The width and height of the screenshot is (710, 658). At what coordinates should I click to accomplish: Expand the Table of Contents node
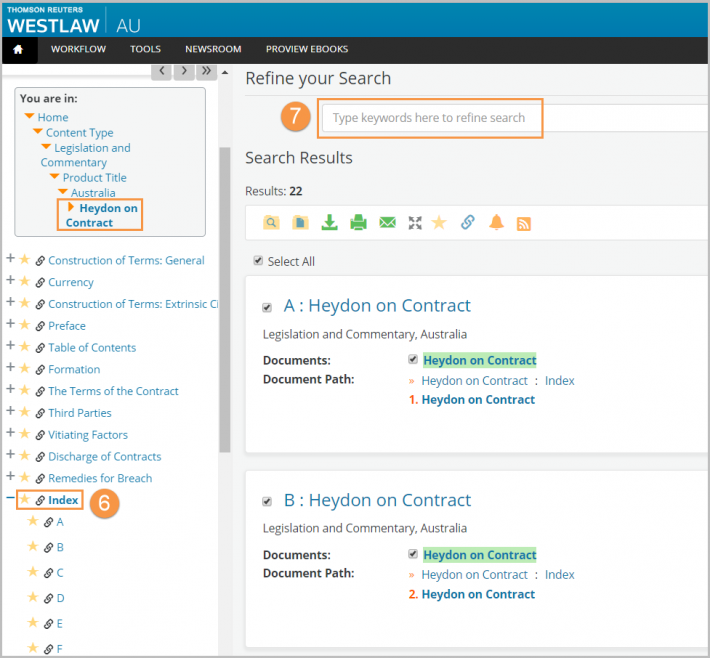(10, 346)
